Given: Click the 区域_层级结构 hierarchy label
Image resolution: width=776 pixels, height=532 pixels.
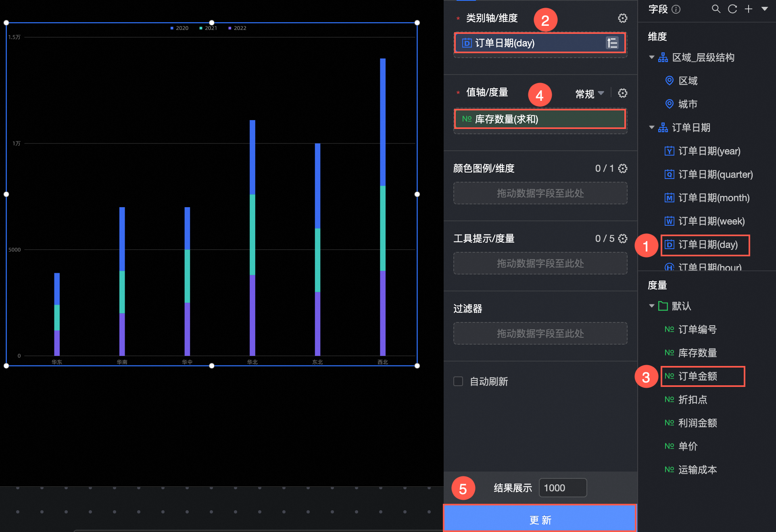Looking at the screenshot, I should coord(703,57).
